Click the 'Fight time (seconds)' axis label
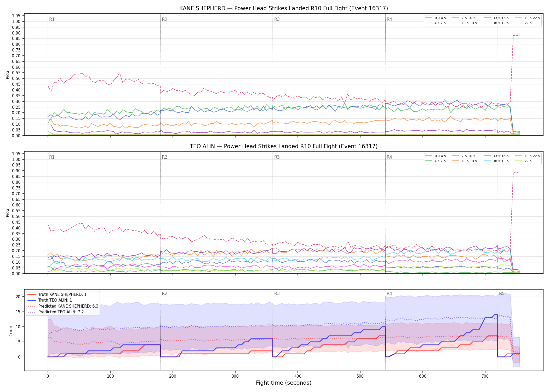This screenshot has height=392, width=549. click(284, 383)
